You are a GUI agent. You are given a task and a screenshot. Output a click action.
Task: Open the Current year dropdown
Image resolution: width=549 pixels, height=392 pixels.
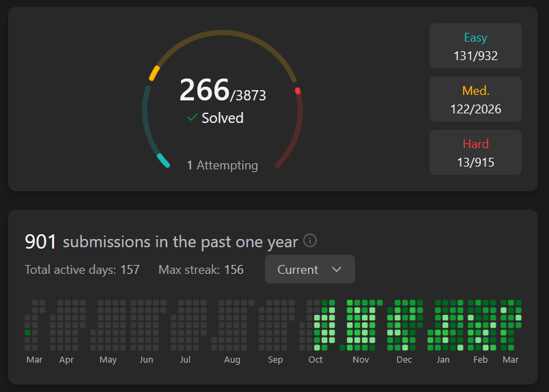point(309,269)
